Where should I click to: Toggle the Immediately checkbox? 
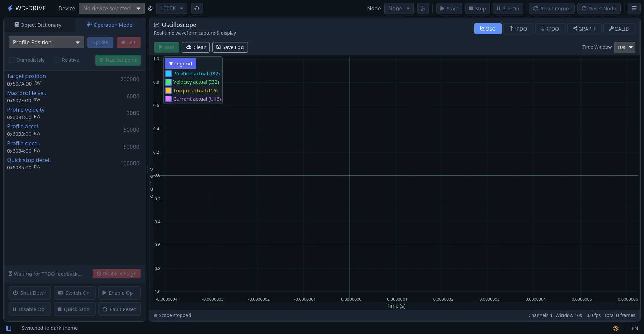click(12, 60)
